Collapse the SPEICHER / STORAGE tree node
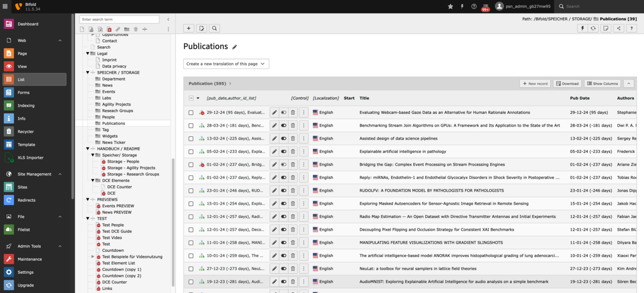 [88, 72]
